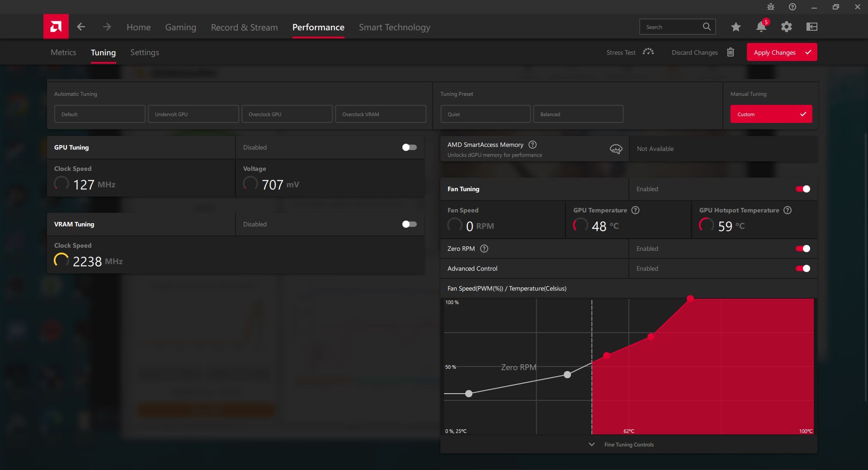
Task: Select Overclock VRAM automatic tuning
Action: tap(381, 114)
